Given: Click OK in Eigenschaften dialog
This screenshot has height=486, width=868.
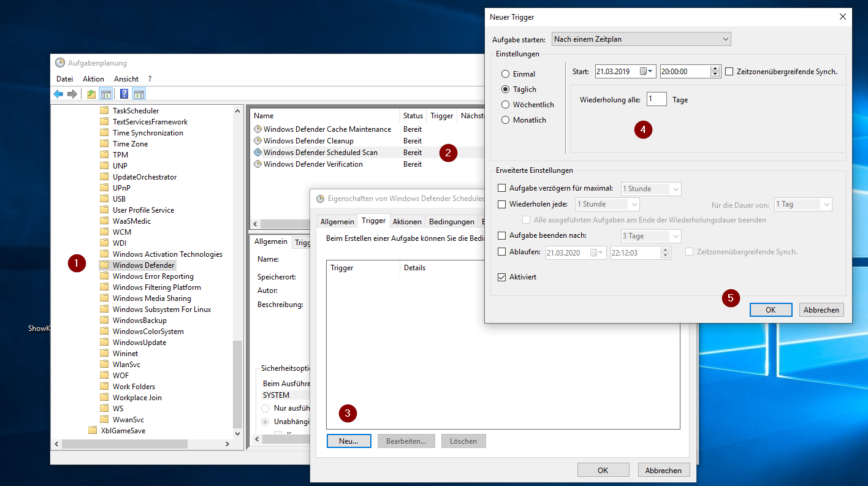Looking at the screenshot, I should (603, 470).
